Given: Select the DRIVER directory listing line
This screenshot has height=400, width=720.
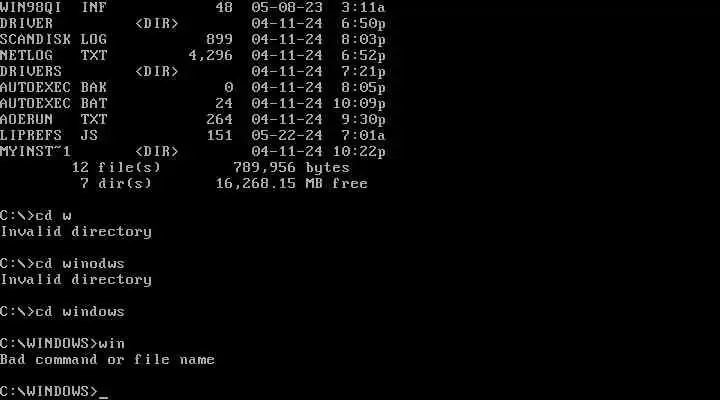Looking at the screenshot, I should [192, 23].
